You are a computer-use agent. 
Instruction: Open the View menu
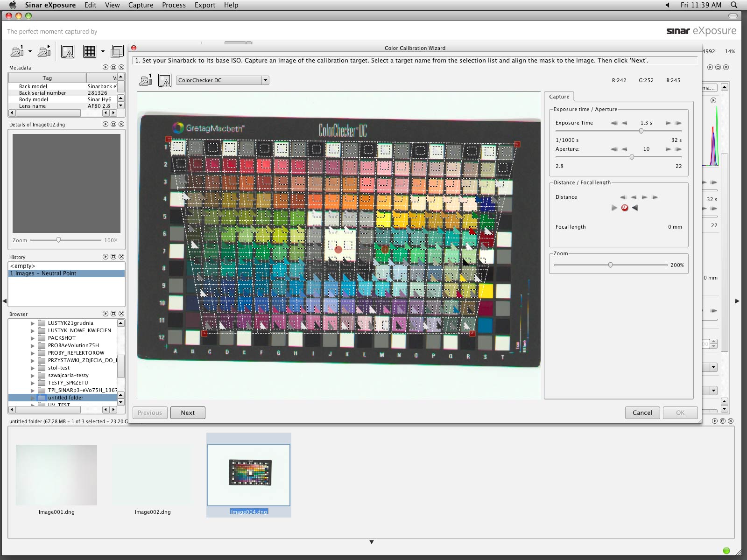[112, 5]
